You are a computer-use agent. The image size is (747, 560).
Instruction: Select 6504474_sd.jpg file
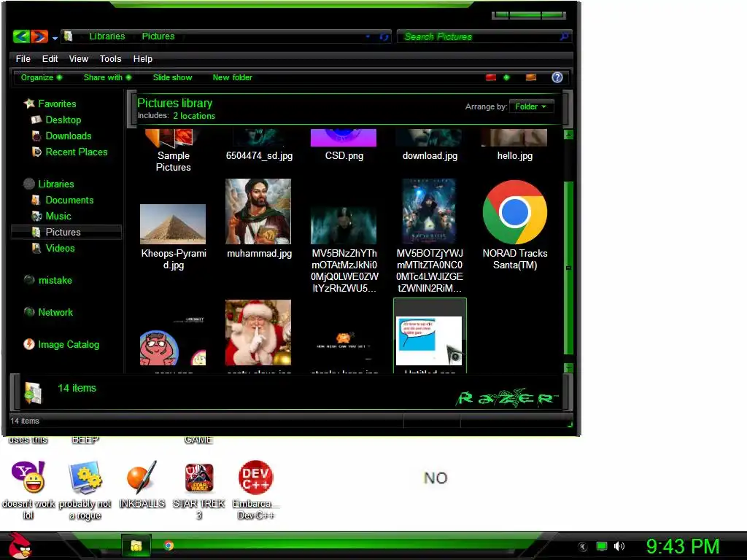pyautogui.click(x=259, y=146)
